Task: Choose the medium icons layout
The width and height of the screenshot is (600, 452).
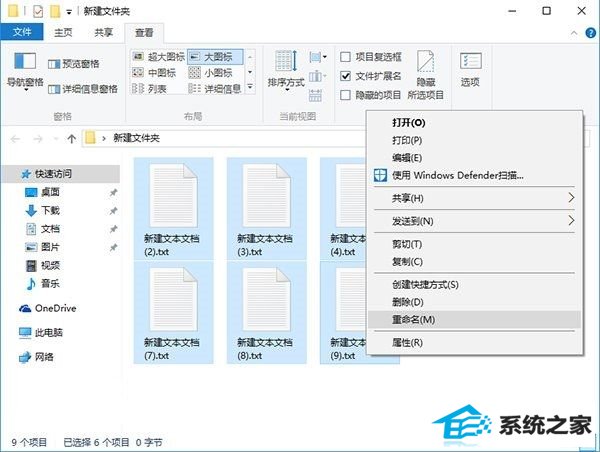Action: point(154,73)
